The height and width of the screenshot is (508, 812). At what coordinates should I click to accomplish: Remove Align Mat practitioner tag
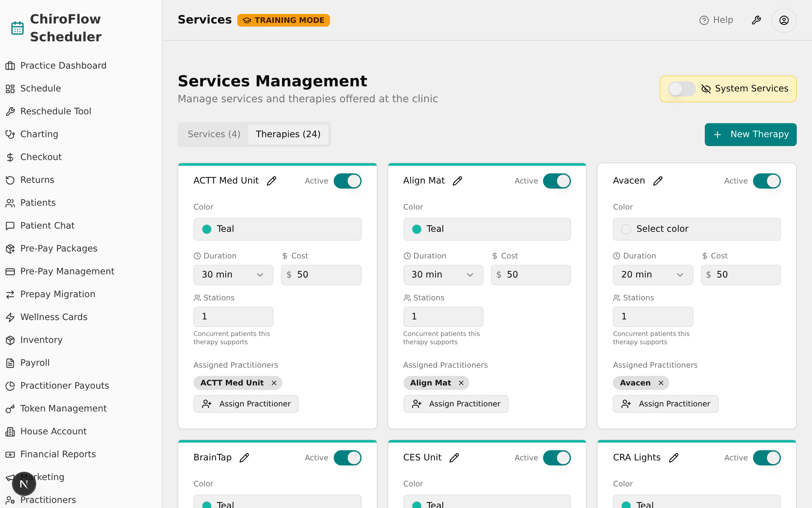(x=461, y=383)
